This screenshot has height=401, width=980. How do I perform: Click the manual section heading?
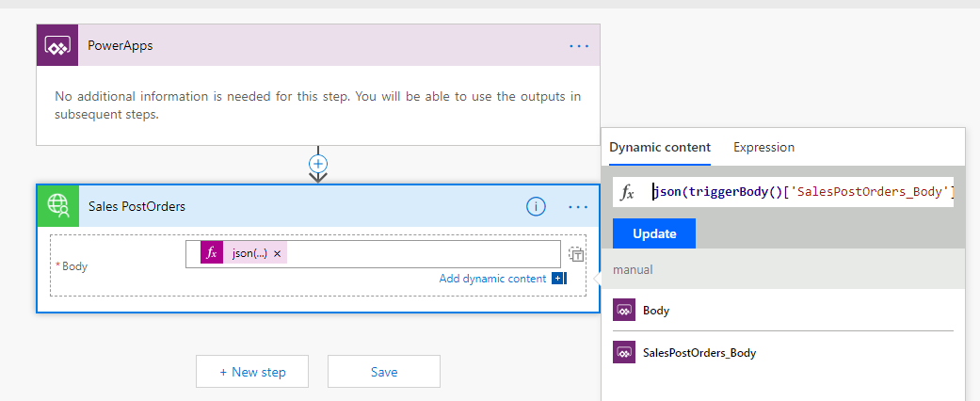click(x=633, y=270)
